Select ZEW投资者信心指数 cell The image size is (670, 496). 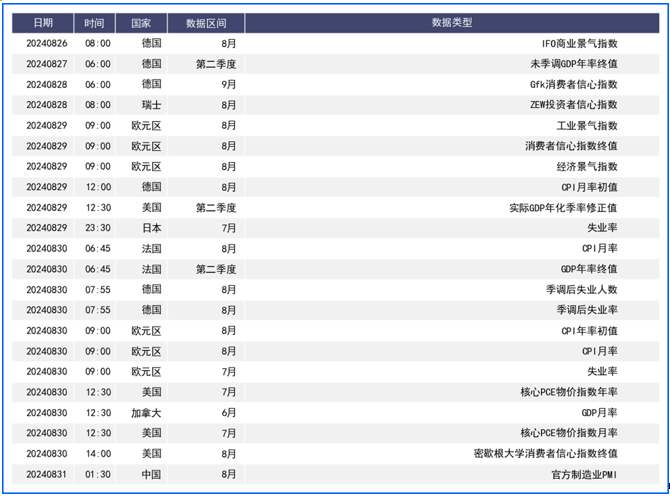574,105
